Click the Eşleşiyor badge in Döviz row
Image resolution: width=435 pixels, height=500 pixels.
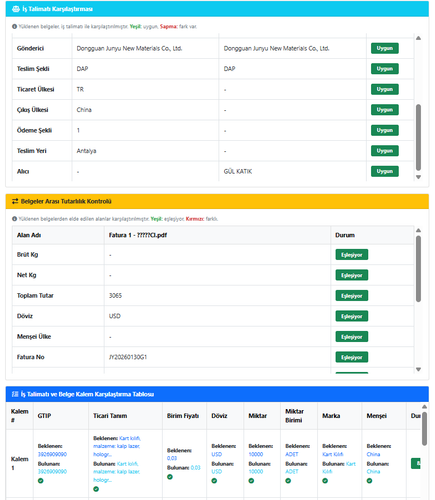352,316
